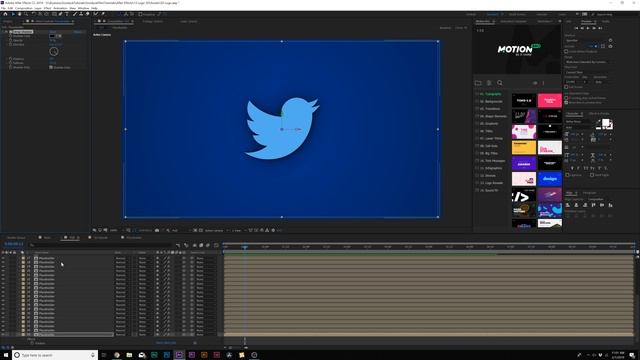Click the composition mini-flowchart icon in timeline
Viewport: 640px width, 360px height.
pos(178,245)
